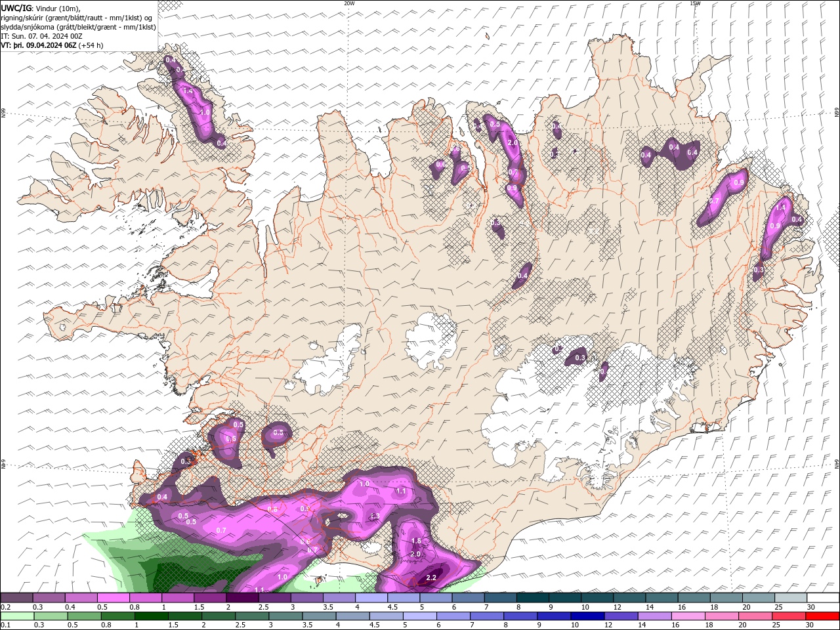Click the "30" label under snow scale

coord(810,607)
